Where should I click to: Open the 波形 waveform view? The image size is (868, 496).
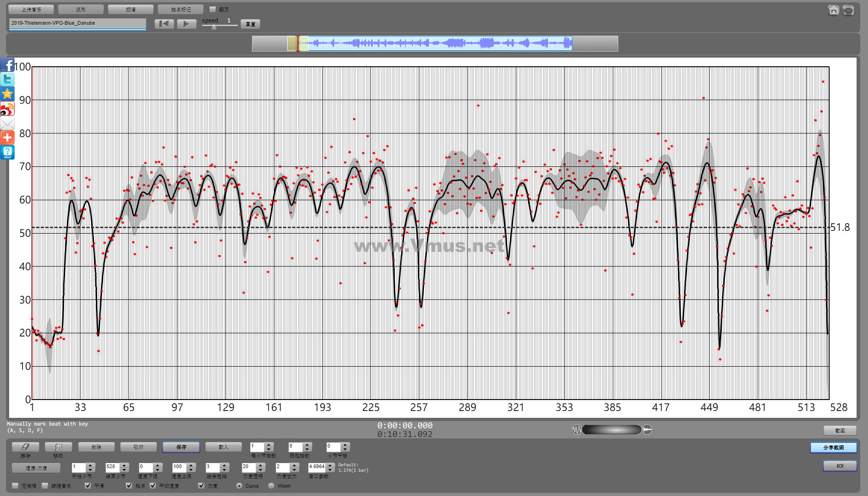click(x=81, y=9)
